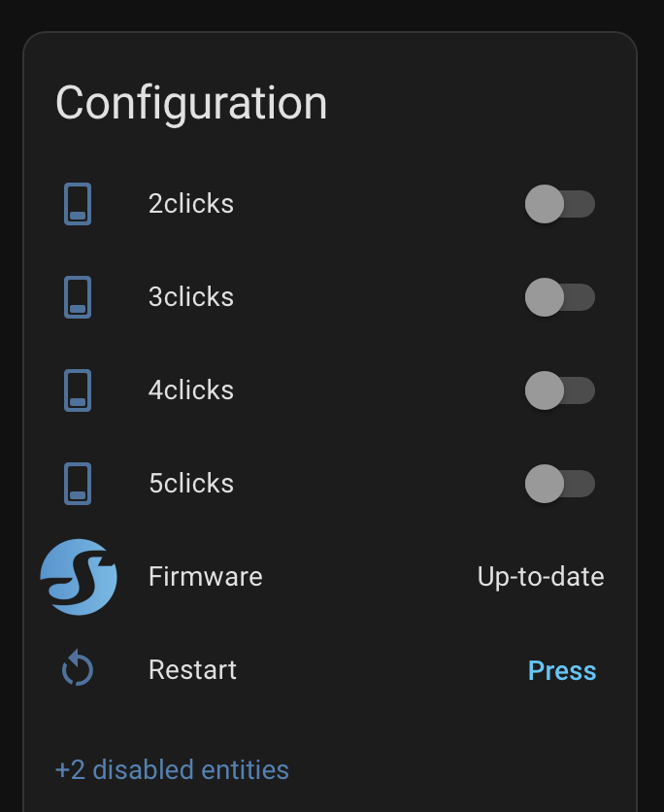The width and height of the screenshot is (664, 812).
Task: Show the +2 disabled entities
Action: tap(172, 770)
